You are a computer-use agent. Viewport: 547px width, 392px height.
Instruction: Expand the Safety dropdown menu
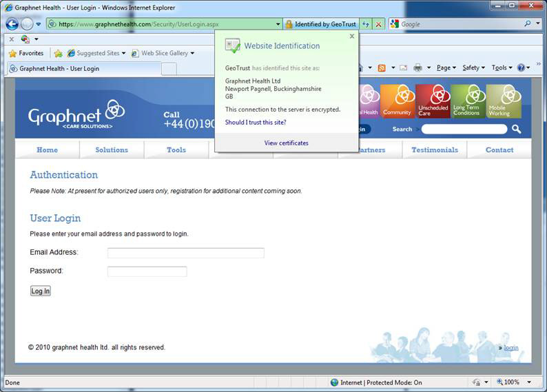[x=473, y=68]
